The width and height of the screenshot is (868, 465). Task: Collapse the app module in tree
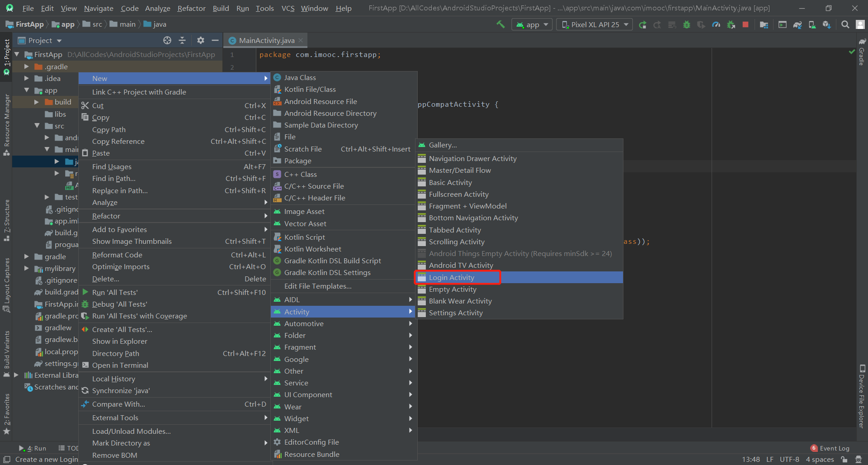tap(27, 90)
